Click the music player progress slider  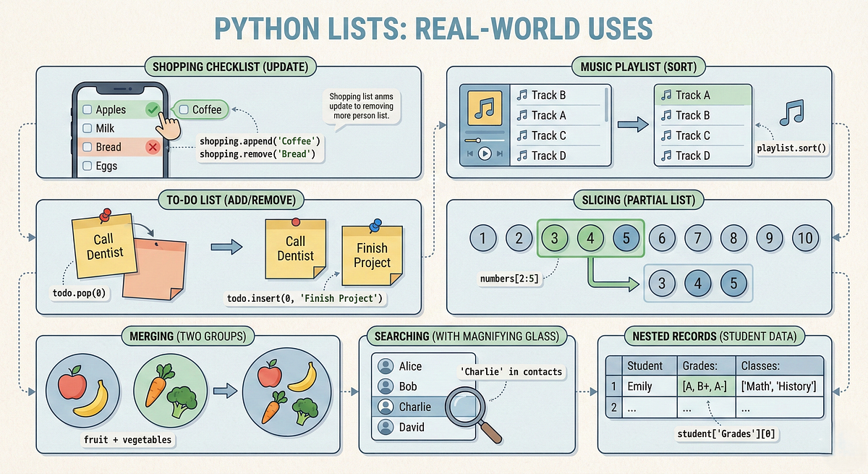pyautogui.click(x=485, y=139)
